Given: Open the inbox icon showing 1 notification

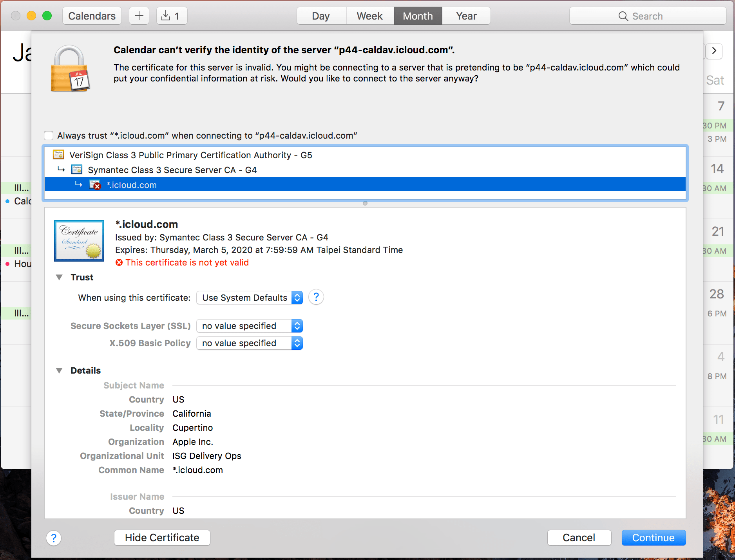Looking at the screenshot, I should point(171,16).
